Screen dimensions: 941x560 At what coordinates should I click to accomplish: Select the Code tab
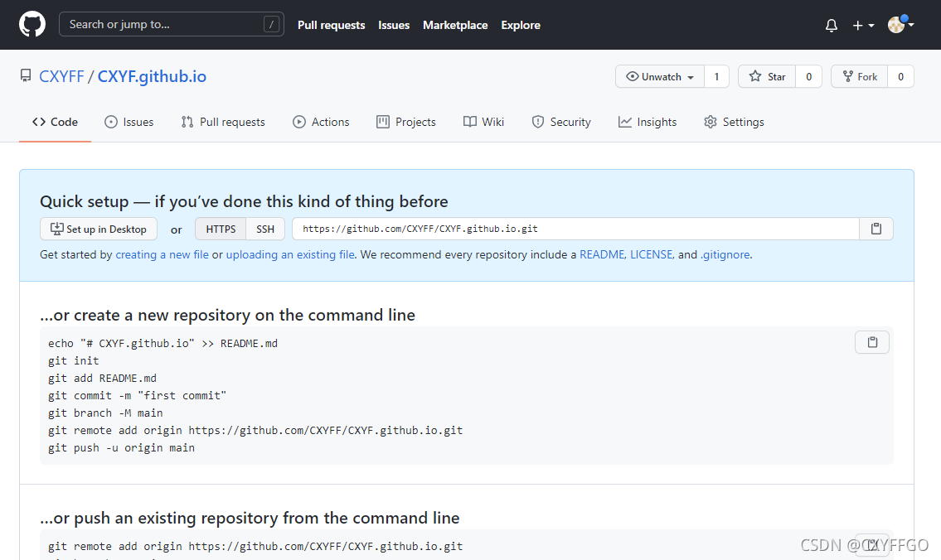56,122
